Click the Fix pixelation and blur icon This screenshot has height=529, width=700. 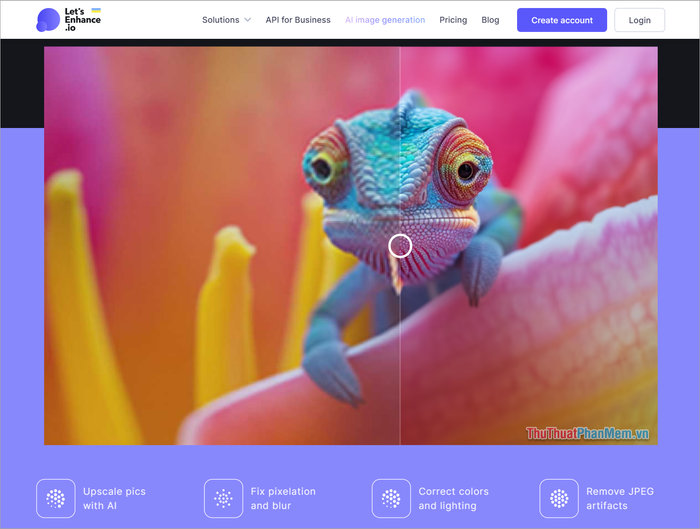point(223,498)
